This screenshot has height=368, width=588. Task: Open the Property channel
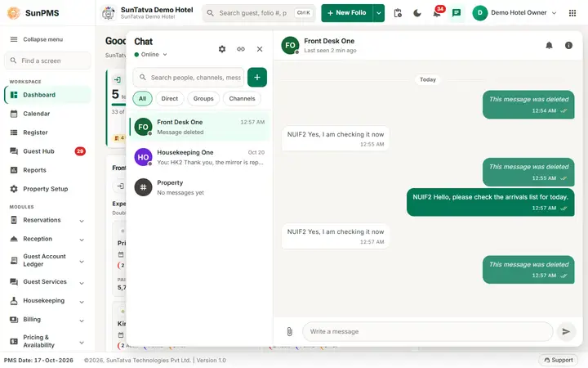point(199,187)
